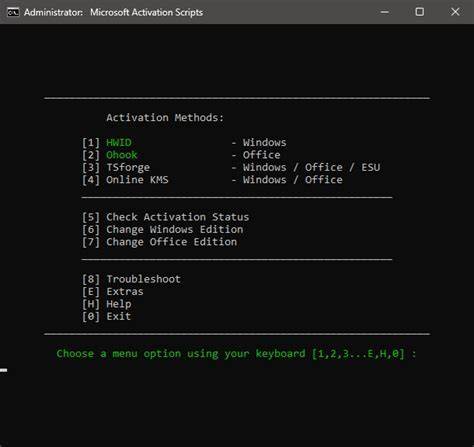Click the 'TSforge' menu entry
Image resolution: width=474 pixels, height=447 pixels.
[128, 168]
